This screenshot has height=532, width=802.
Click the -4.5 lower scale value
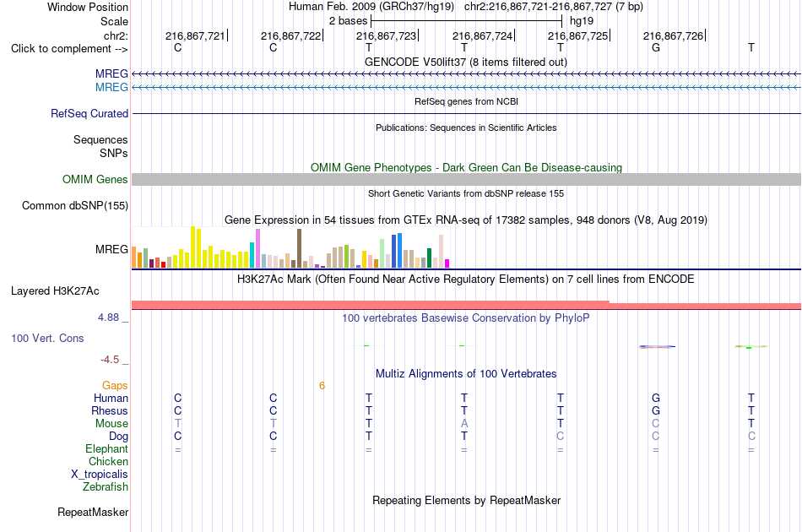coord(110,360)
